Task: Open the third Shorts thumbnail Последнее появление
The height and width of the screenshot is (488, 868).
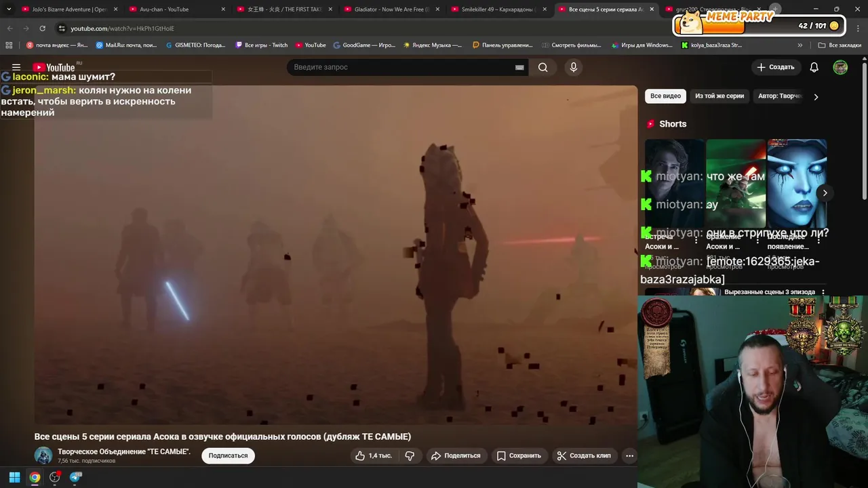Action: pos(797,183)
